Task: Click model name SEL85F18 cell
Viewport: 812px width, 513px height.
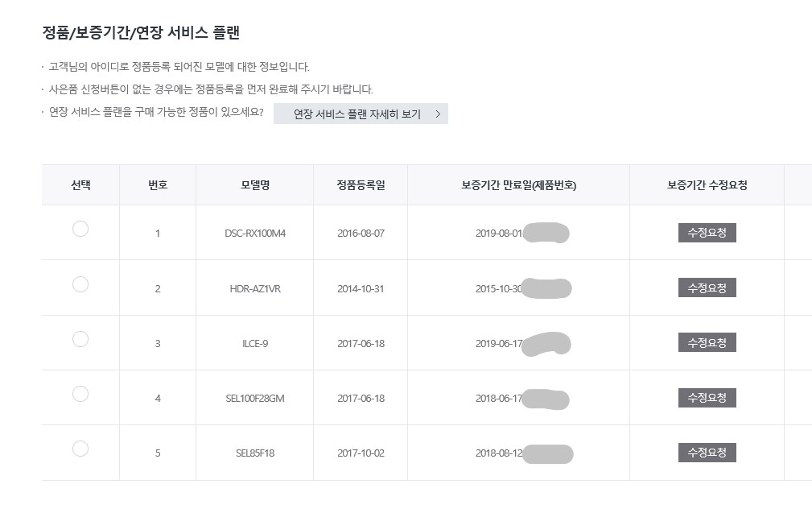Action: tap(255, 453)
